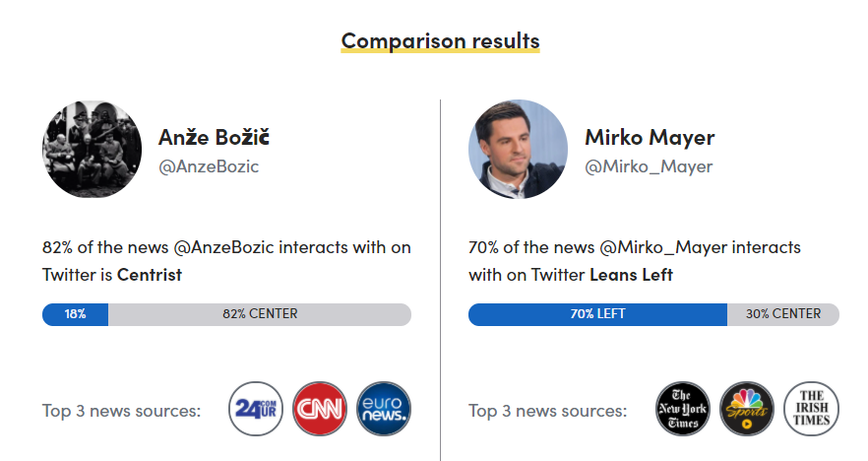Click the Comparison results heading

pos(440,41)
